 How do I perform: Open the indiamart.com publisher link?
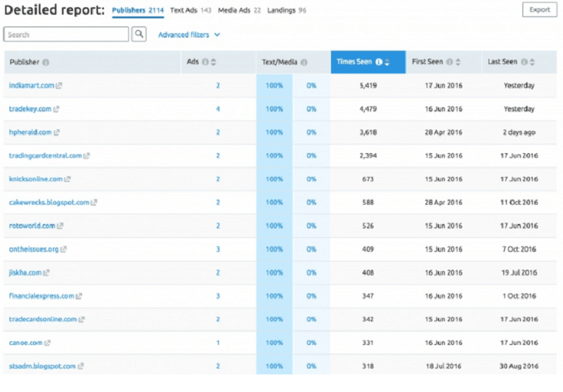[32, 85]
